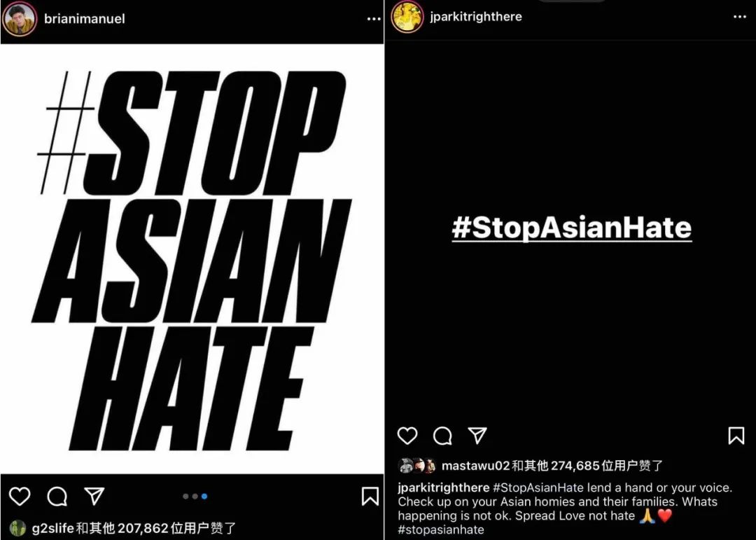The image size is (756, 540).
Task: View g2slife's profile from likes line
Action: click(53, 528)
